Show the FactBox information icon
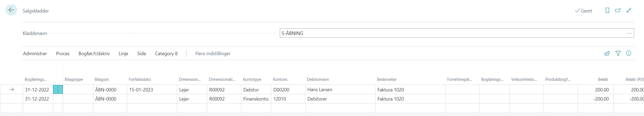Image resolution: width=644 pixels, height=116 pixels. [x=629, y=53]
